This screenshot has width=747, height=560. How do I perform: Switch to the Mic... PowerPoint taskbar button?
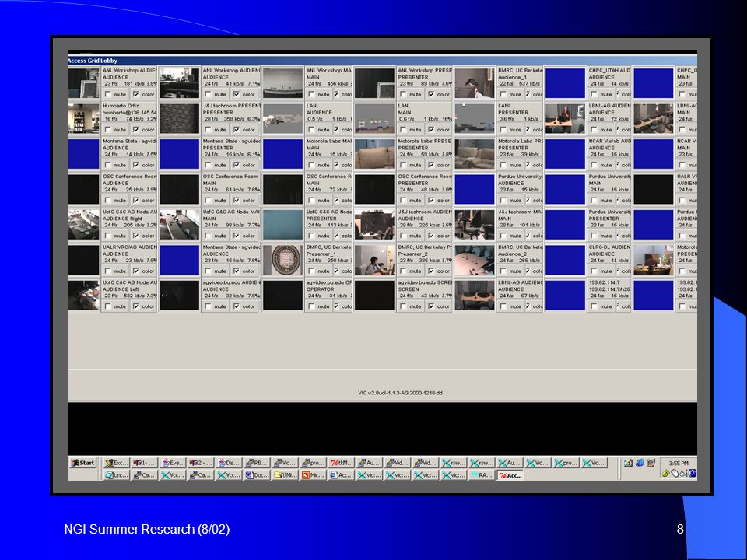(313, 475)
